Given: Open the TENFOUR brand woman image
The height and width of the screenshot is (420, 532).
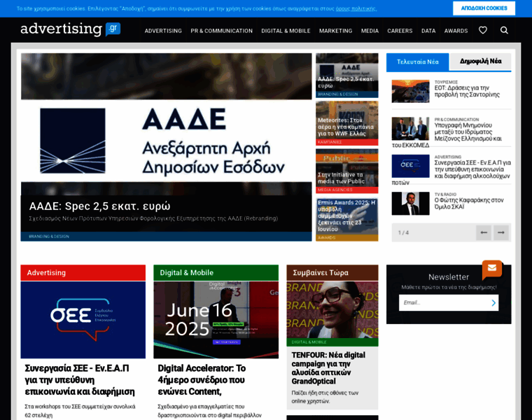Looking at the screenshot, I should point(332,309).
